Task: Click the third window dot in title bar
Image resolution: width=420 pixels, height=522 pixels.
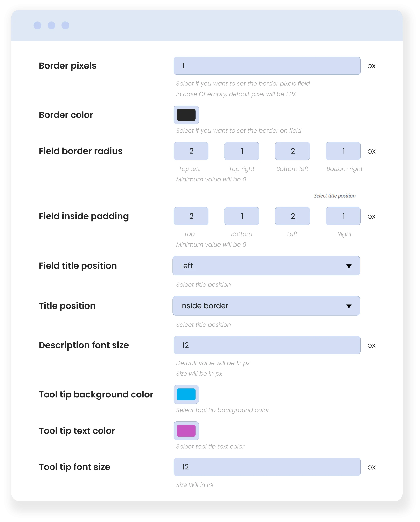Action: click(65, 25)
